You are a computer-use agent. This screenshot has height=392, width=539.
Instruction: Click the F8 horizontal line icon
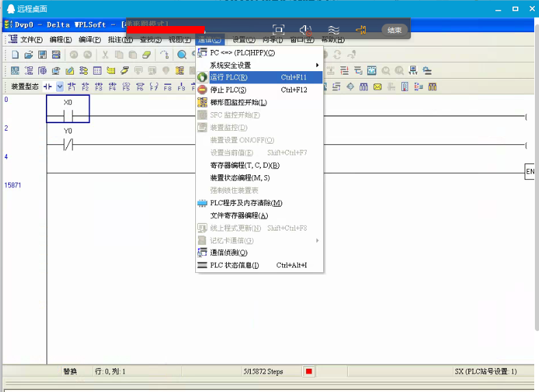[x=167, y=87]
